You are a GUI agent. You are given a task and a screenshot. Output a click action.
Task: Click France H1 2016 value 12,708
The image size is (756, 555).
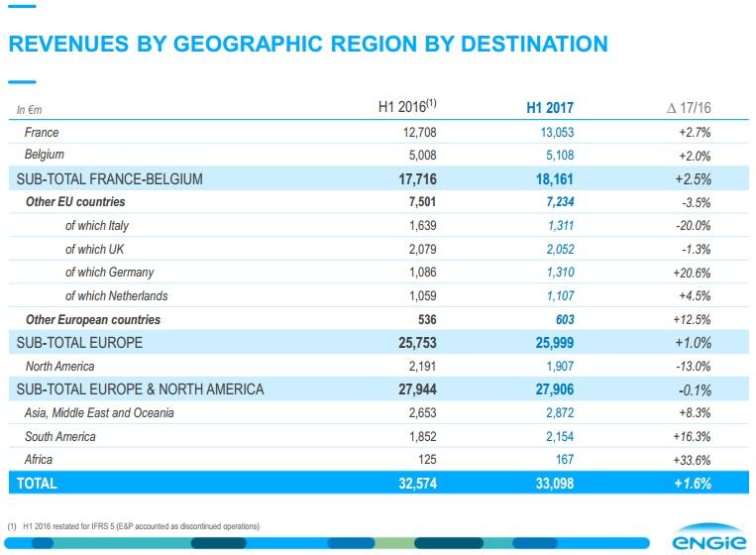click(419, 132)
